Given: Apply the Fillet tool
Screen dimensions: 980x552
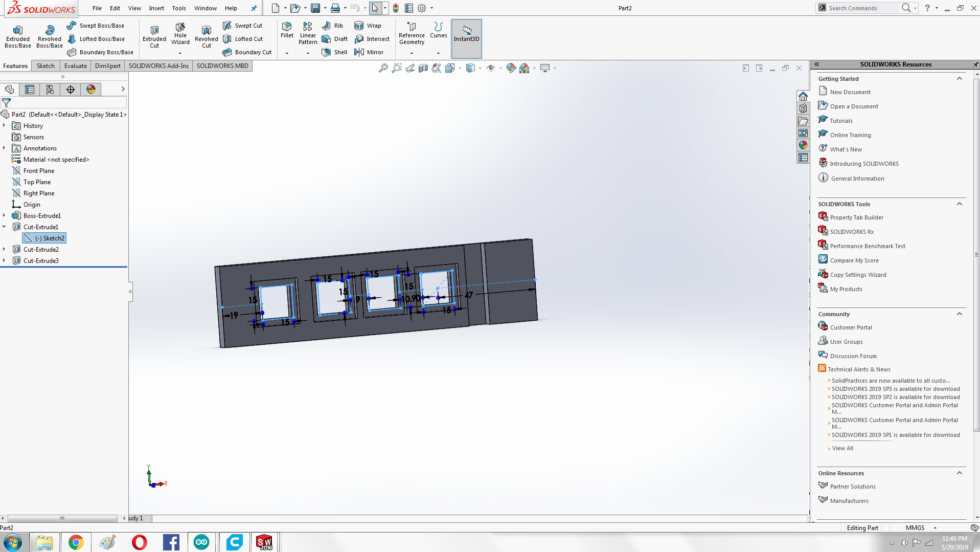Looking at the screenshot, I should (287, 31).
